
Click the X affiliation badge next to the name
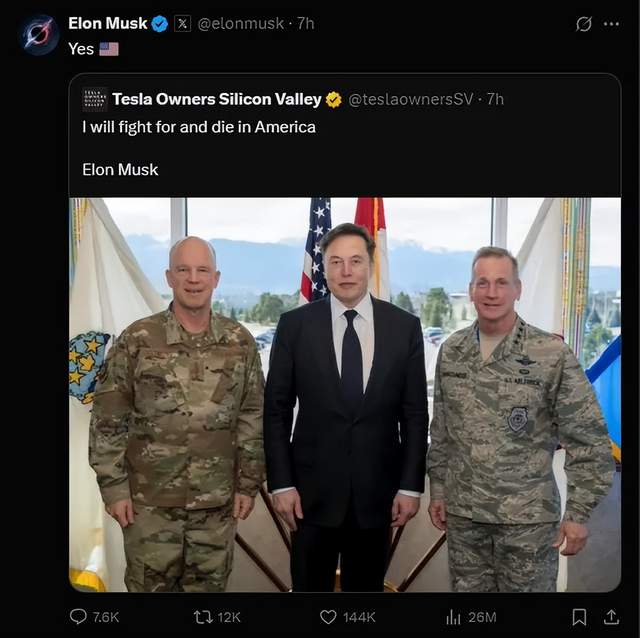[182, 23]
